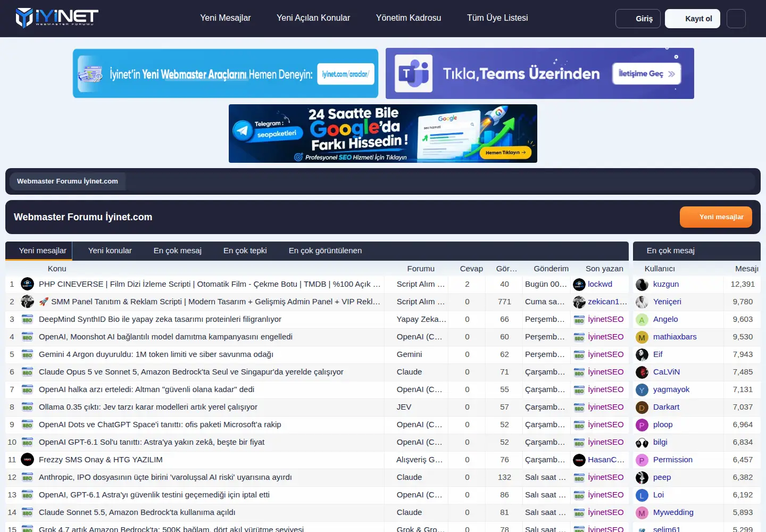Viewport: 766px width, 532px height.
Task: Click view count 771 cell
Action: [x=504, y=302]
